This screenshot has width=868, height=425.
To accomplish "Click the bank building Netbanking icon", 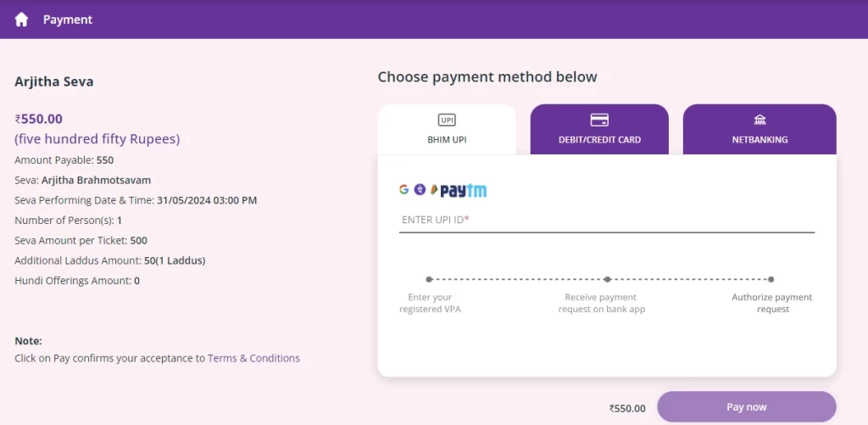I will pos(759,120).
